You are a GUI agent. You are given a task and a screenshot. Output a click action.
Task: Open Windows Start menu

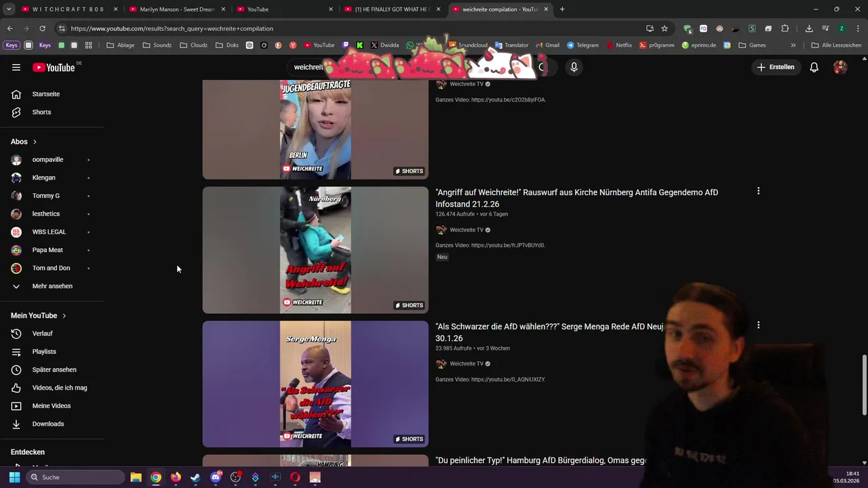point(14,477)
